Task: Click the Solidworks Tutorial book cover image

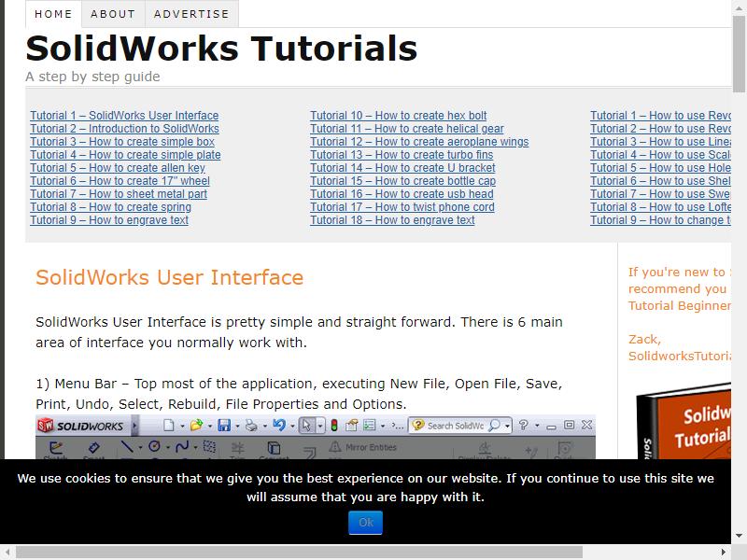Action: 684,421
